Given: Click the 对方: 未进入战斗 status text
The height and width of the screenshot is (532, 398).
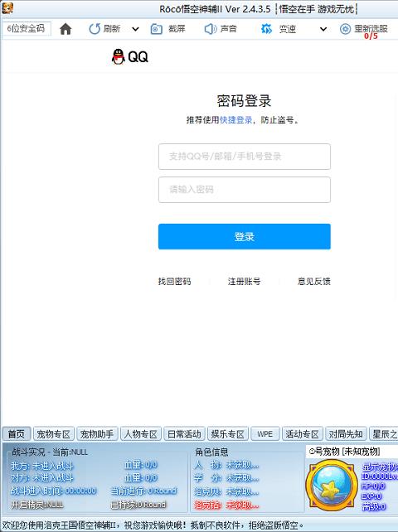Looking at the screenshot, I should coord(42,477).
